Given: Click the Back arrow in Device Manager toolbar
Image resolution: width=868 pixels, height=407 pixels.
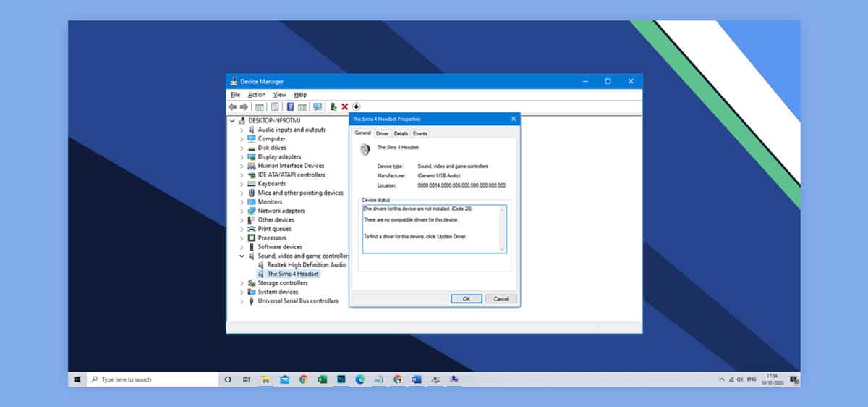Looking at the screenshot, I should point(232,106).
